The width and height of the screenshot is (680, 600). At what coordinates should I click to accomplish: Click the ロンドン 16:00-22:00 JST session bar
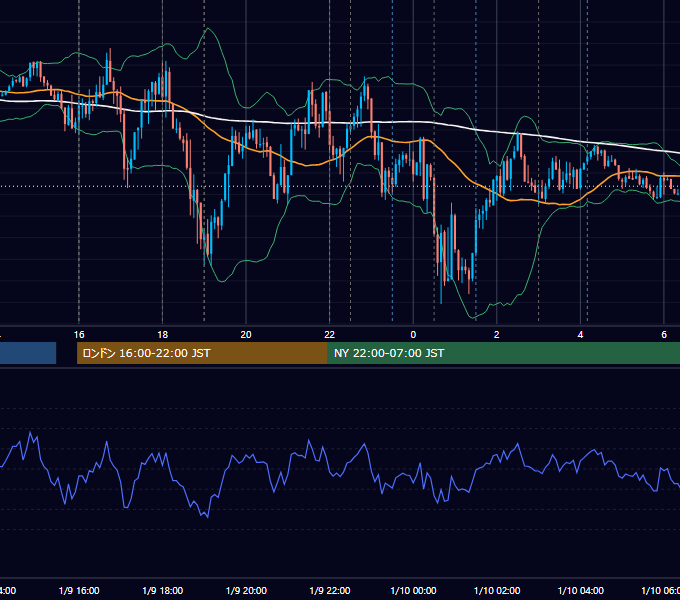pos(202,353)
